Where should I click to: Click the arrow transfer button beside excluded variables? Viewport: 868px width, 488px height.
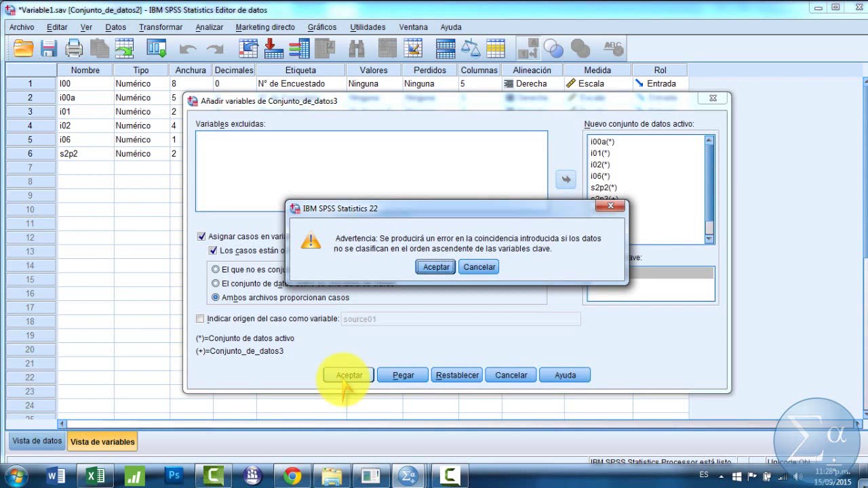[566, 180]
